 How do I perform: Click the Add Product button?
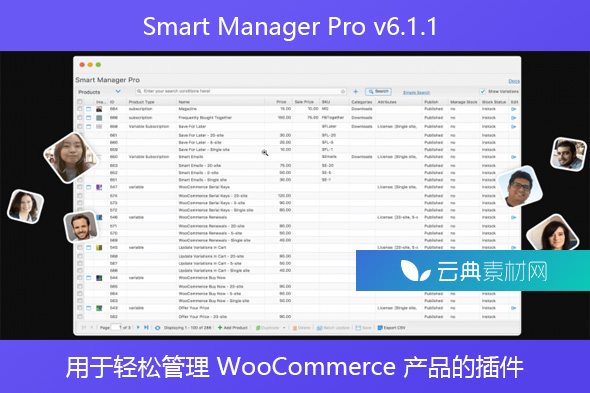(x=233, y=328)
